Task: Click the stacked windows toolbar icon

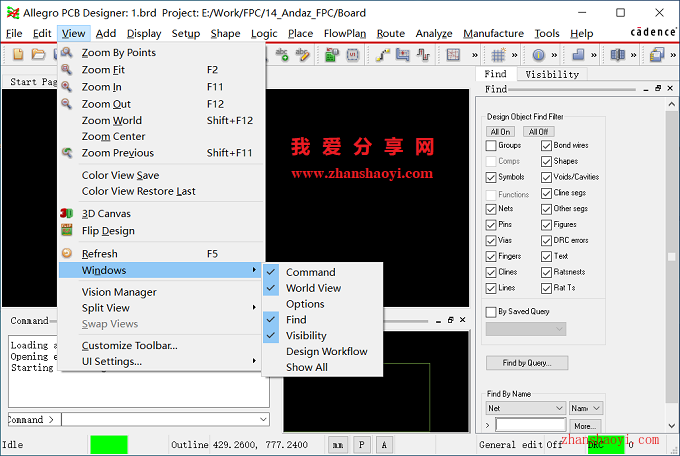Action: point(657,55)
